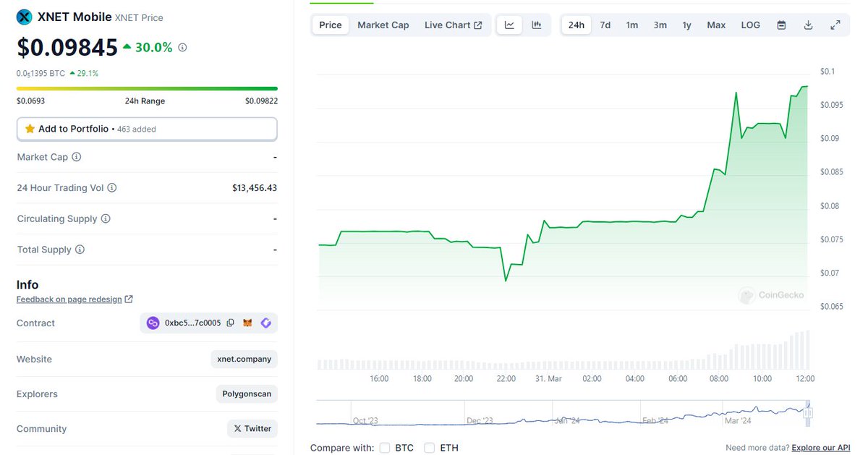Open the Live Chart tab
The image size is (868, 455).
pos(454,25)
